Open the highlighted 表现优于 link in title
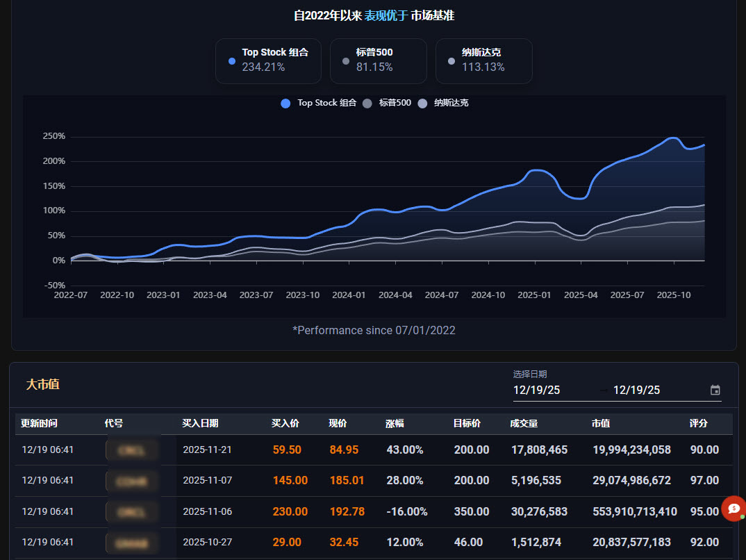Viewport: 746px width, 560px height. 386,15
